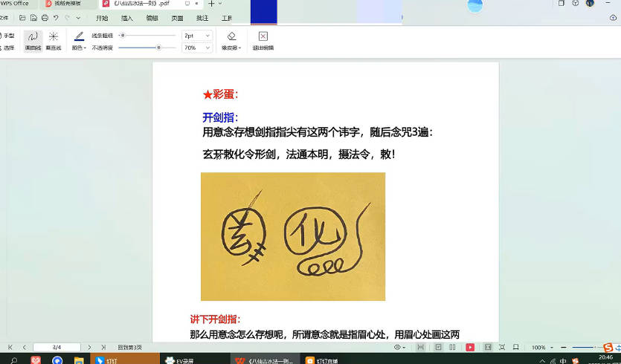621x364 pixels.
Task: Open the 插入 (Insert) menu tab
Action: (127, 18)
